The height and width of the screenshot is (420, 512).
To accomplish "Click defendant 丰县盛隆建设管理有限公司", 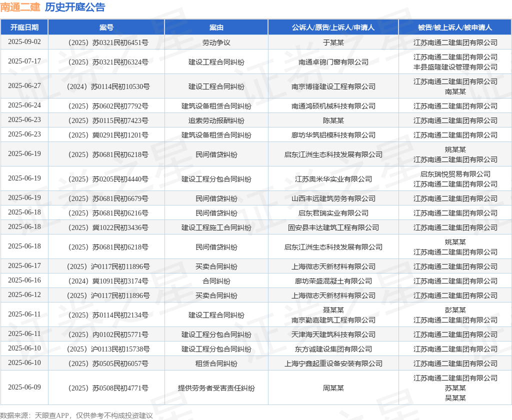I will [455, 67].
